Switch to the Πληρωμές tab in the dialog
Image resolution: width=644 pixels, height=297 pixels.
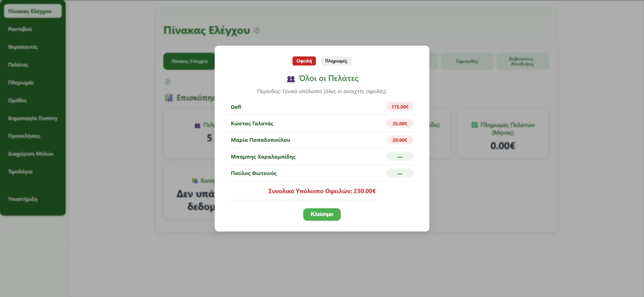(x=336, y=61)
